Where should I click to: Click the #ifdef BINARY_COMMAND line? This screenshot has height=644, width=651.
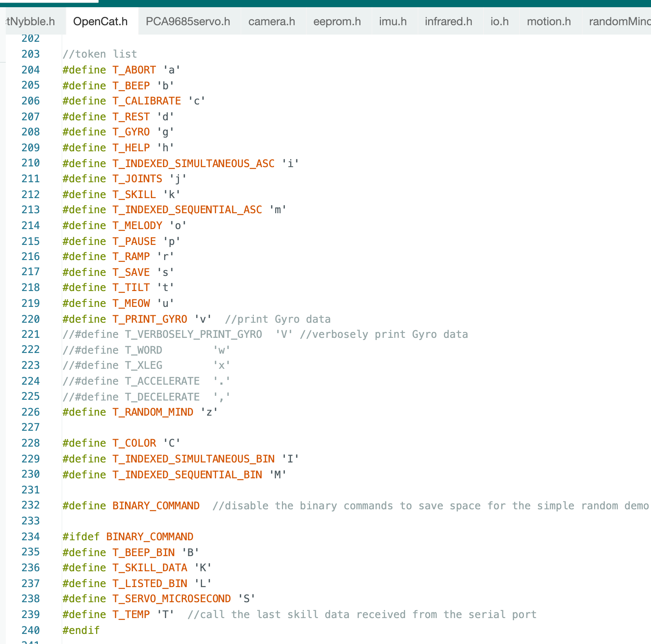pos(128,537)
